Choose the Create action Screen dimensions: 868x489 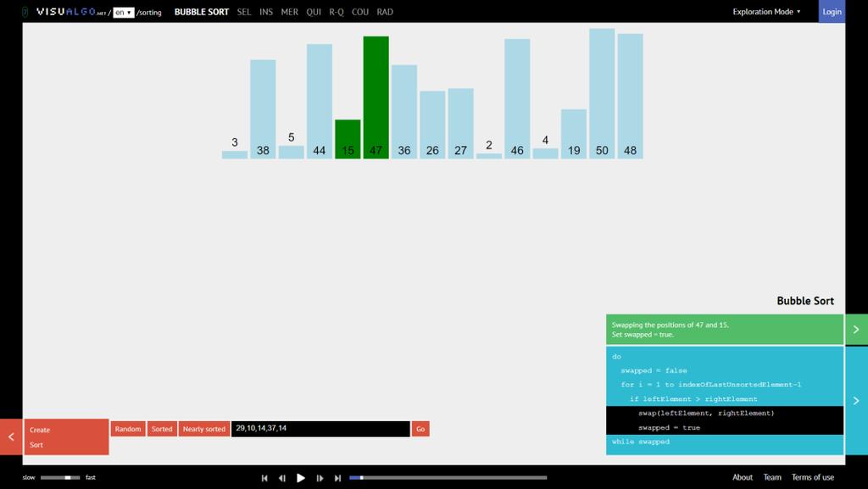tap(40, 430)
